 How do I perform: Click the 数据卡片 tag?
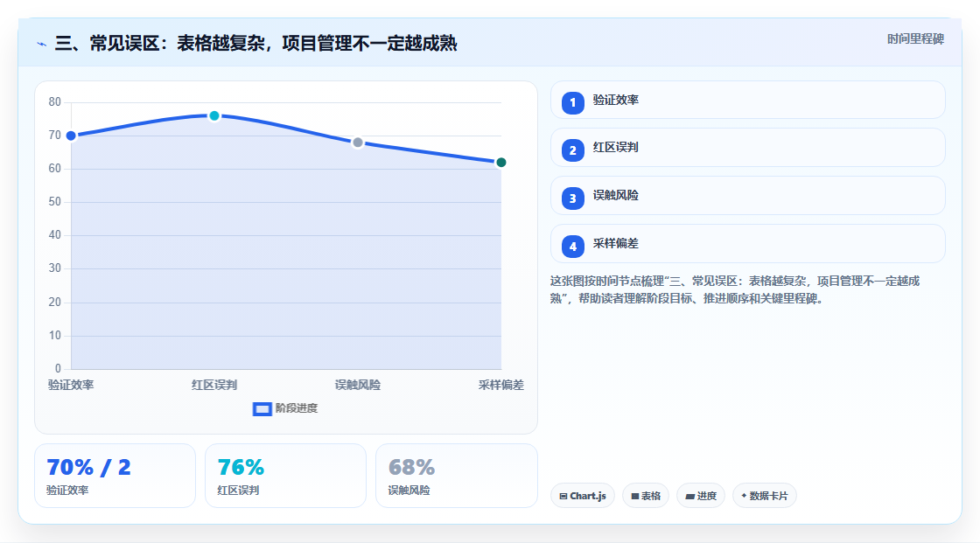765,496
